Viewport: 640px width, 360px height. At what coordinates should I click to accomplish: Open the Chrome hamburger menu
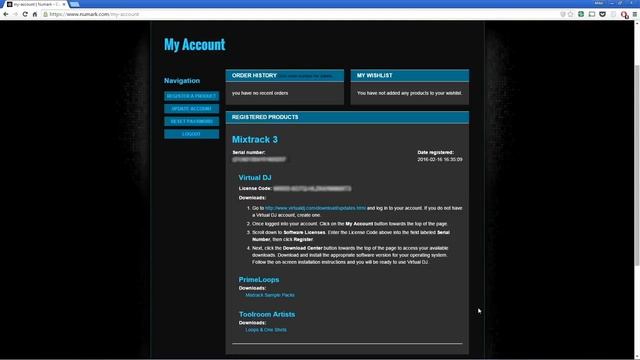635,14
